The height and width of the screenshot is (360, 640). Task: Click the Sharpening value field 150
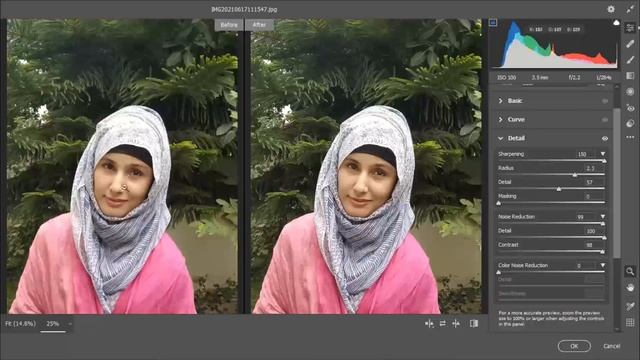point(585,154)
